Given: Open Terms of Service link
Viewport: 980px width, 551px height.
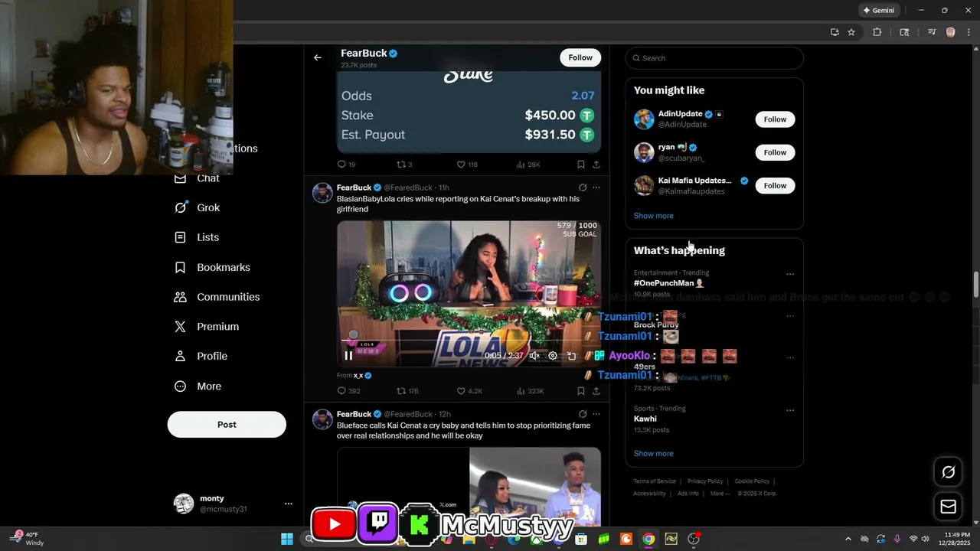Looking at the screenshot, I should click(655, 481).
